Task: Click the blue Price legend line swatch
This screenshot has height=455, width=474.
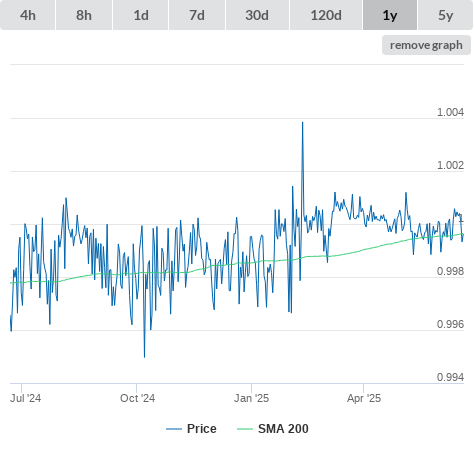Action: pos(174,429)
